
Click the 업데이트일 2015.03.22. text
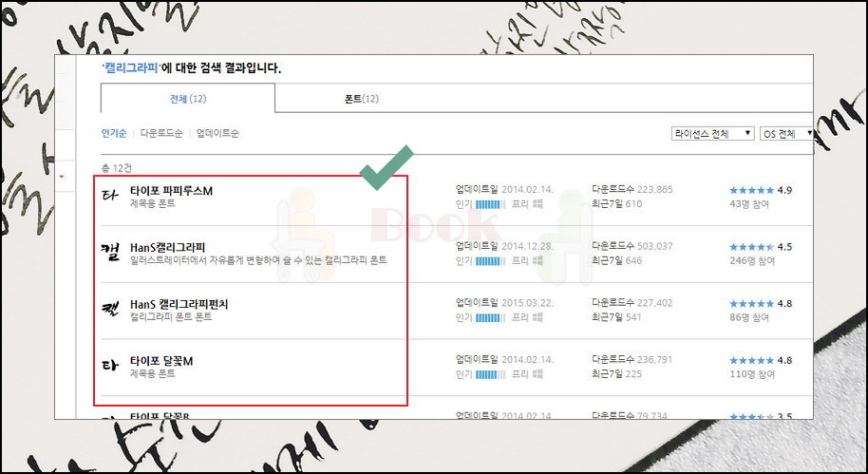coord(504,303)
